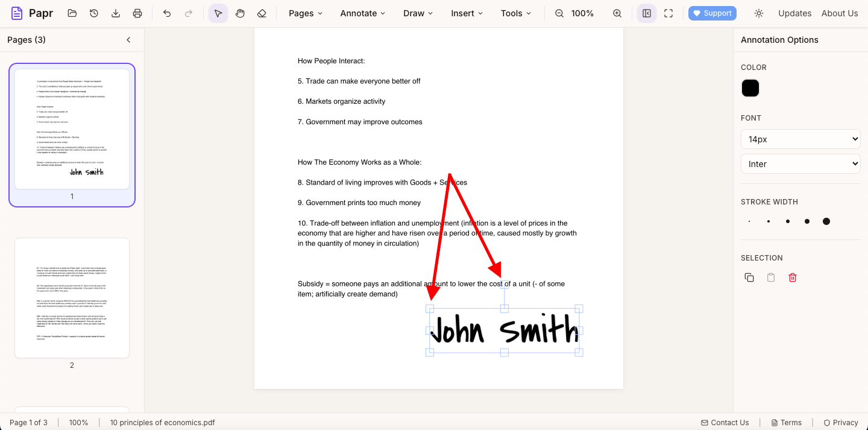Screen dimensions: 868x430
Task: Open the Contact Us link
Action: point(725,422)
